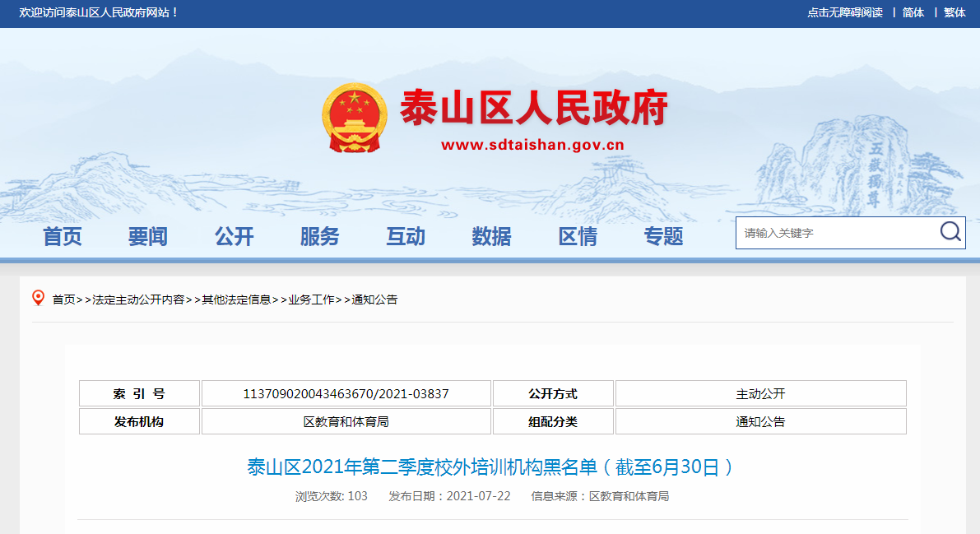This screenshot has width=980, height=534.
Task: Open the 互动 navigation item
Action: click(x=406, y=237)
